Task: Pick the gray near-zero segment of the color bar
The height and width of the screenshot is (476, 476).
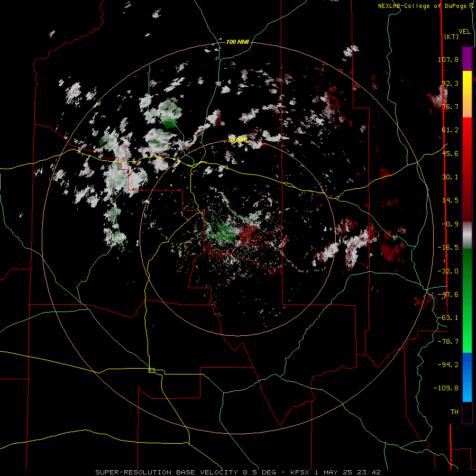Action: [467, 235]
